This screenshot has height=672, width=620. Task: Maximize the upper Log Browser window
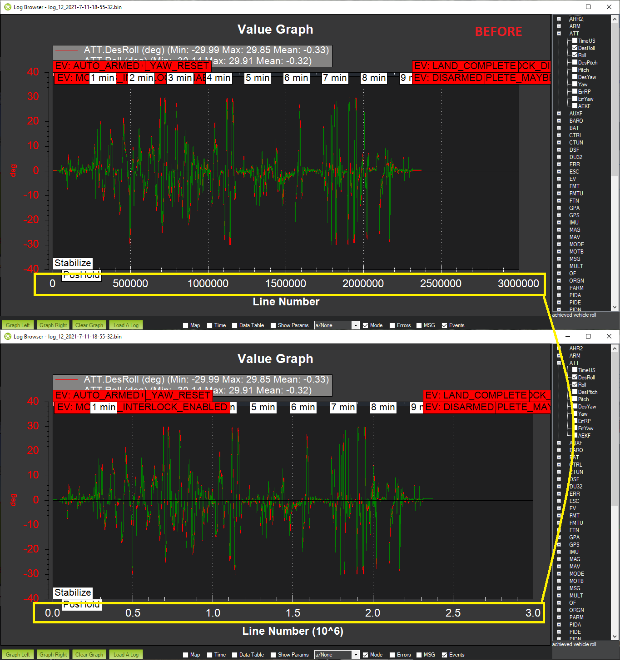(588, 7)
